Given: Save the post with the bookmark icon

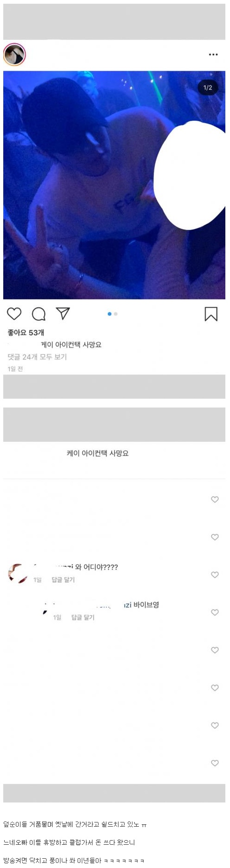Looking at the screenshot, I should pos(211,314).
